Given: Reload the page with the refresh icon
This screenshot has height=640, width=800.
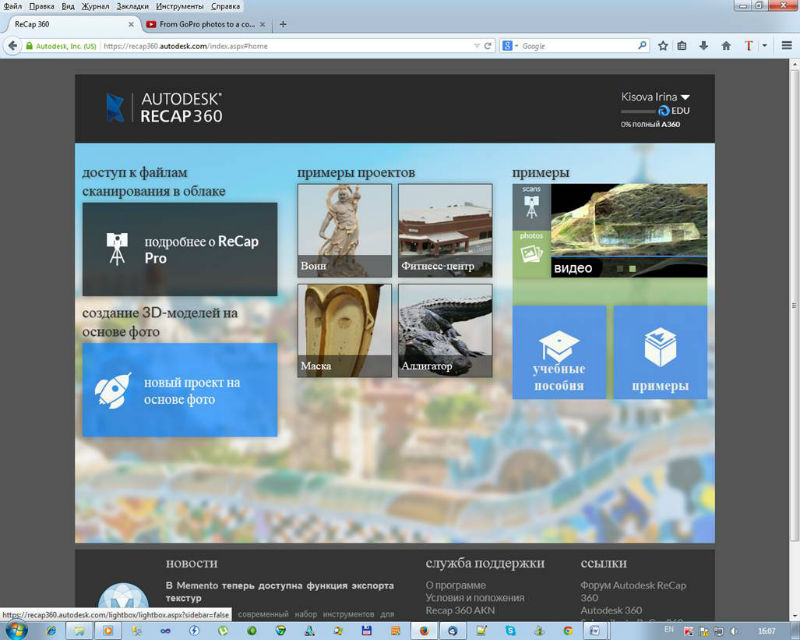Looking at the screenshot, I should coord(488,46).
